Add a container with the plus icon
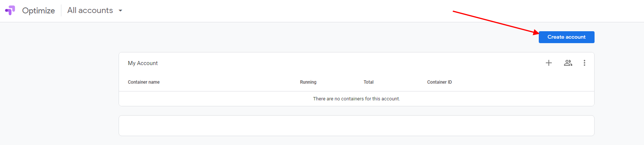 point(549,63)
